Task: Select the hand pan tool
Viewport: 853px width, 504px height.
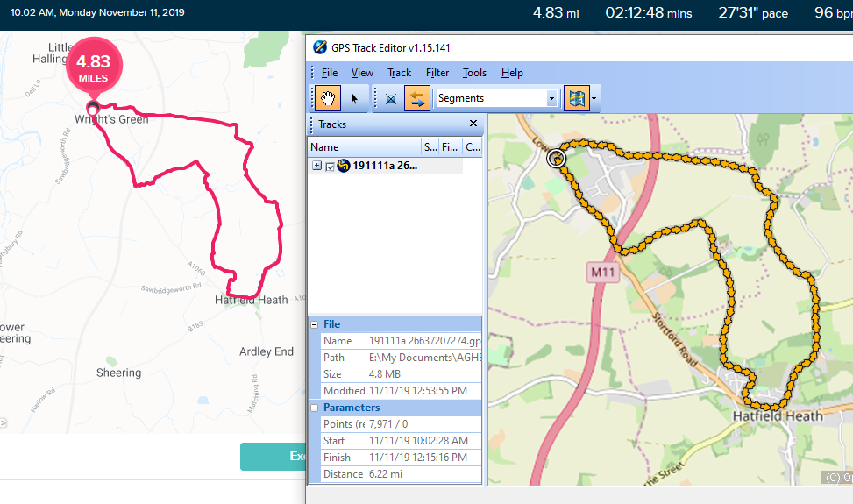Action: coord(328,98)
